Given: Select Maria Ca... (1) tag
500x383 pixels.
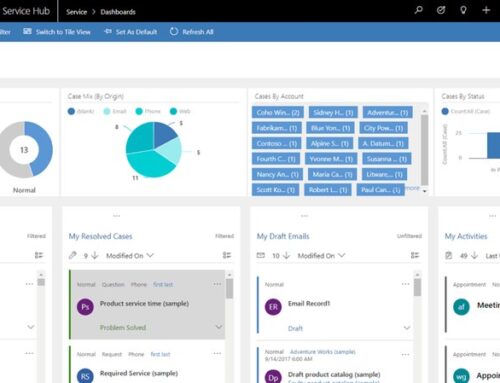Looking at the screenshot, I should pyautogui.click(x=332, y=174).
